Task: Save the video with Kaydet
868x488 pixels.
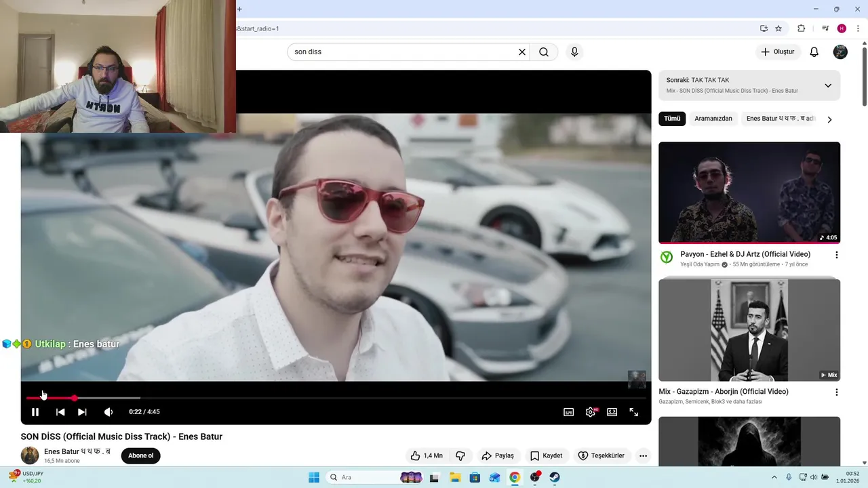Action: click(x=547, y=455)
